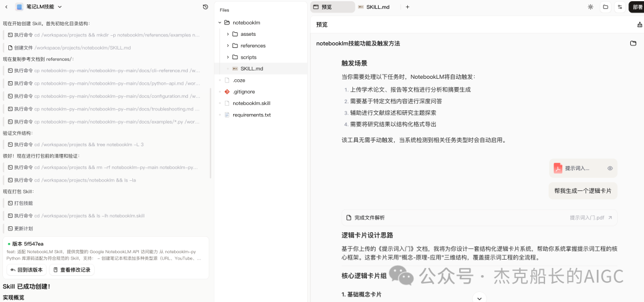Click the Files panel header
The image size is (644, 302).
tap(225, 10)
